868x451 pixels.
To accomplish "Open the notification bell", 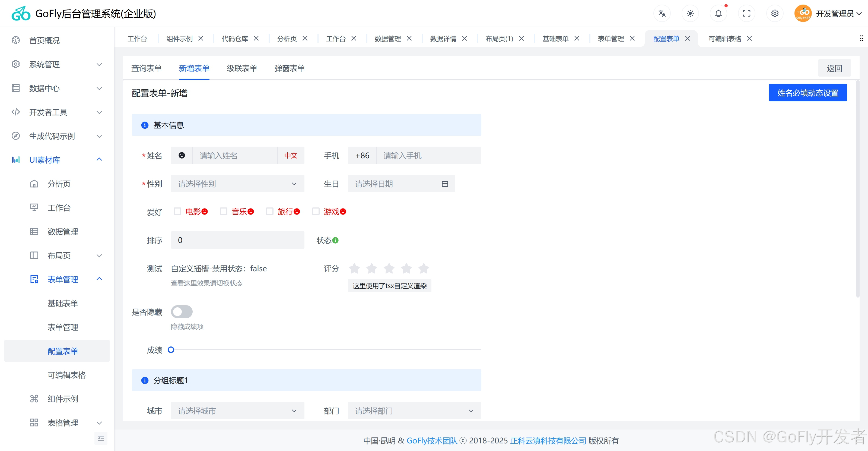I will coord(718,14).
